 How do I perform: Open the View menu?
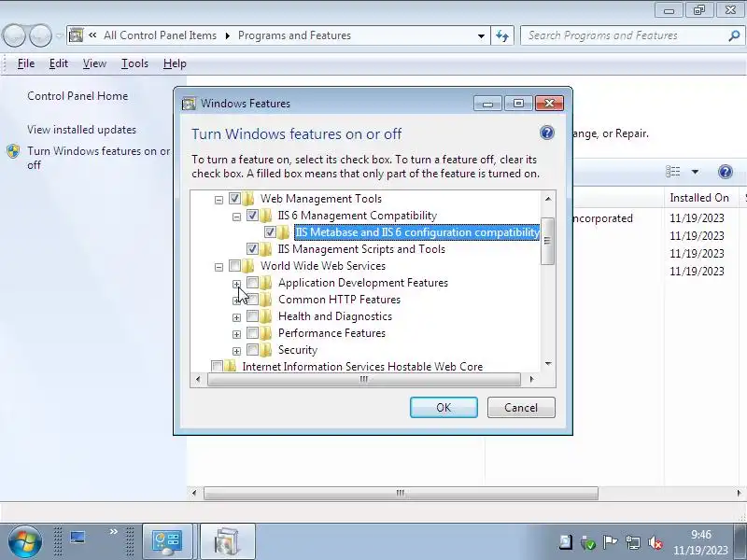pos(94,63)
